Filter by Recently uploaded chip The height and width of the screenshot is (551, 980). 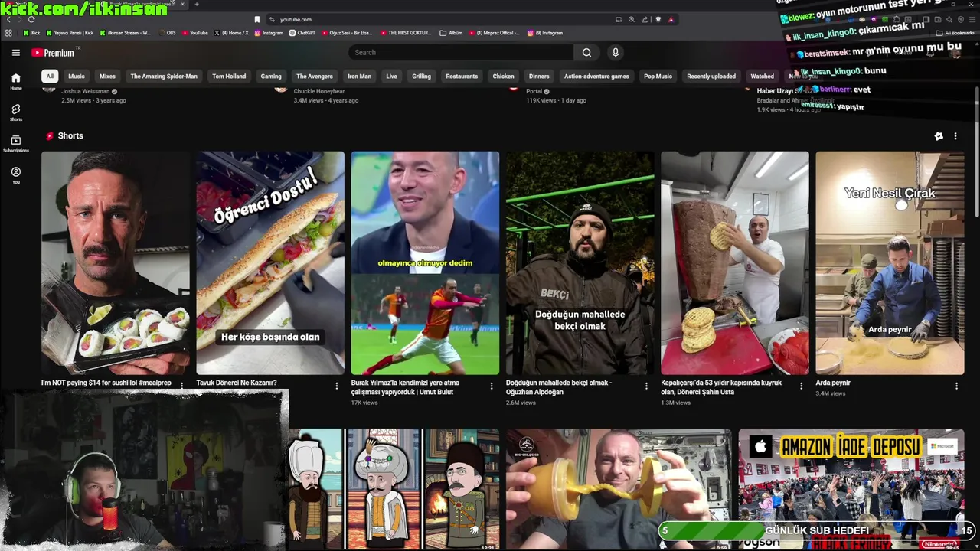coord(711,77)
